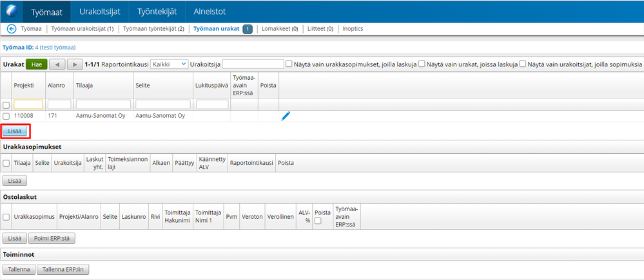
Task: Click Toimittaja Hakunimi column header
Action: [x=177, y=216]
